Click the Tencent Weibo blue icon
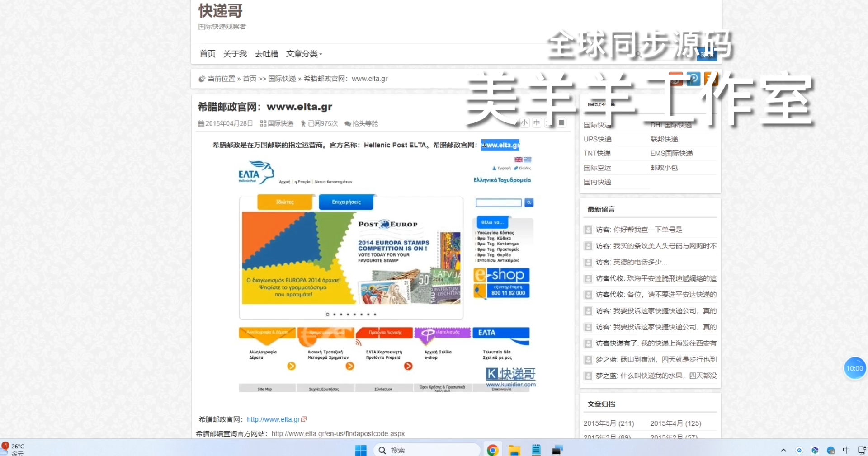Image resolution: width=868 pixels, height=456 pixels. (x=693, y=79)
